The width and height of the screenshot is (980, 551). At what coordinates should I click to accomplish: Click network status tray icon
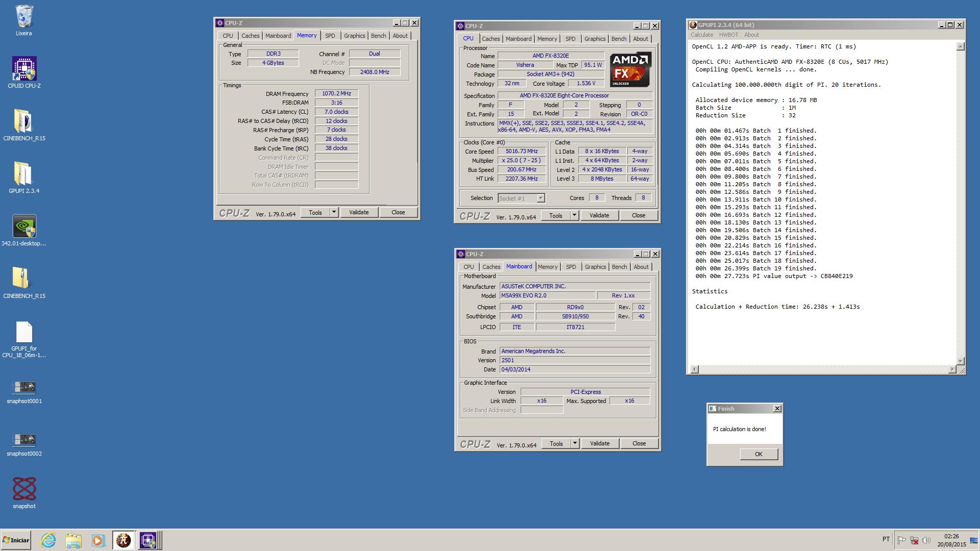[x=914, y=540]
